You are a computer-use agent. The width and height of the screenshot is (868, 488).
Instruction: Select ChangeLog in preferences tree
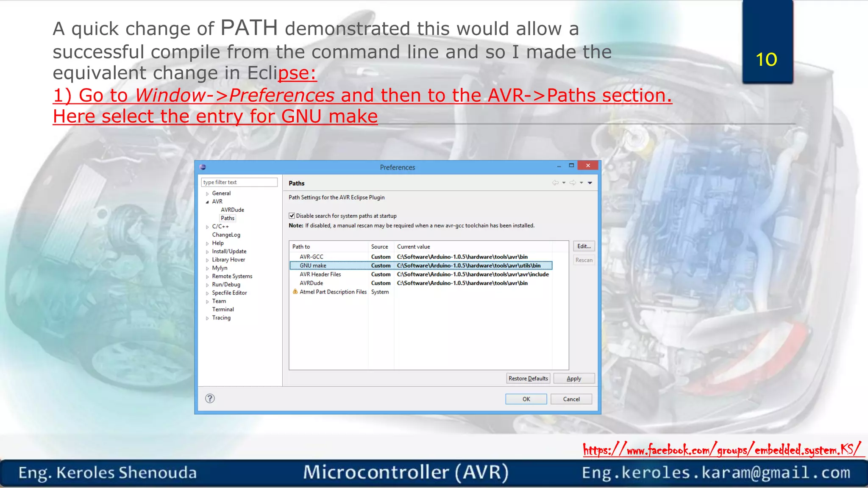click(x=226, y=235)
